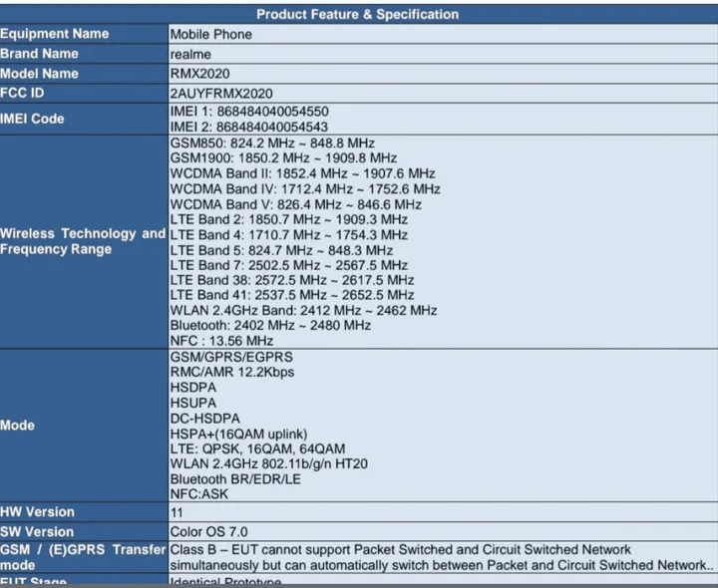The width and height of the screenshot is (718, 588).
Task: Click the 'LTE Band 41' frequency line
Action: point(292,295)
